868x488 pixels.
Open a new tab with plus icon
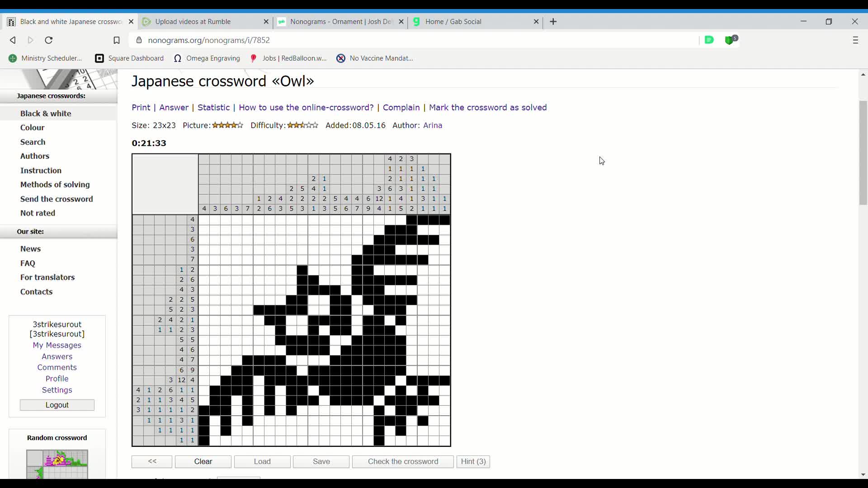point(553,22)
